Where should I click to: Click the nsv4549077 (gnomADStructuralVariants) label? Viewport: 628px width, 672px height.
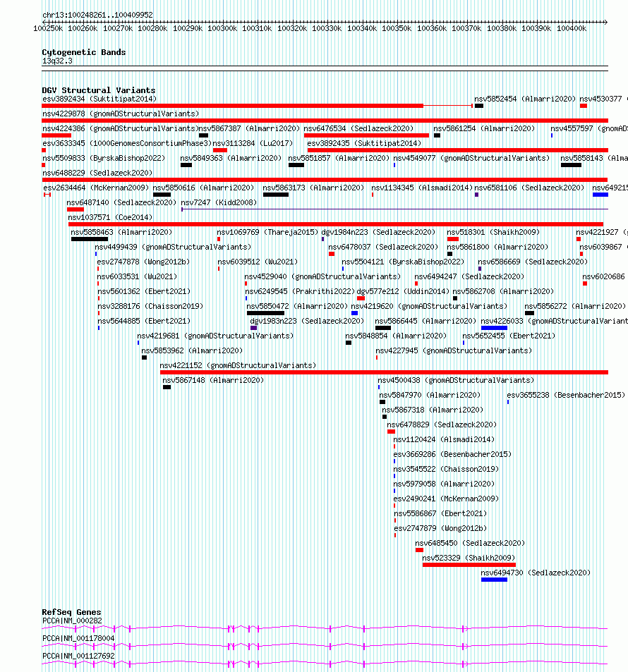pyautogui.click(x=471, y=158)
